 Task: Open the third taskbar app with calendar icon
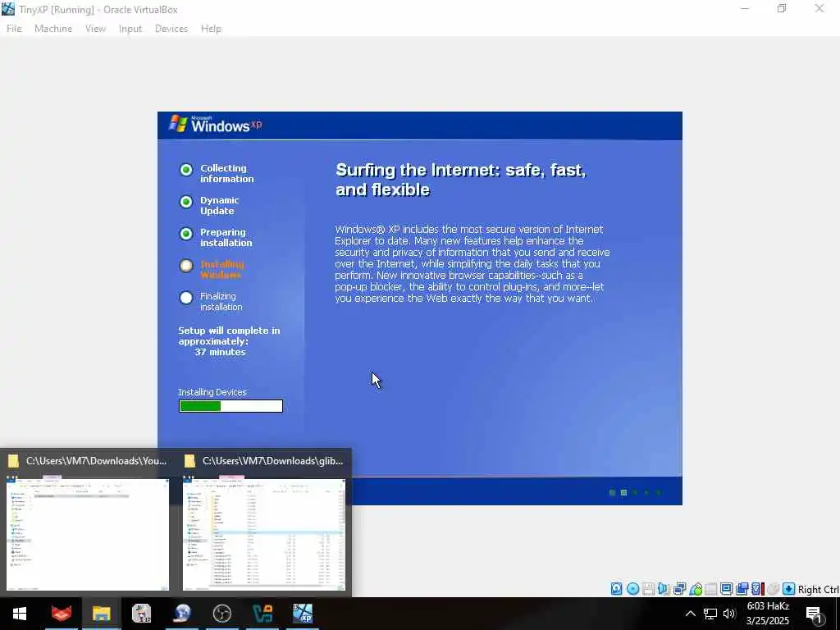coord(141,614)
